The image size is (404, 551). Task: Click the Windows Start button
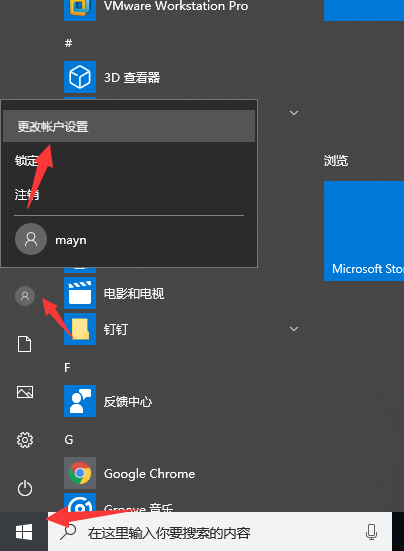click(x=24, y=532)
